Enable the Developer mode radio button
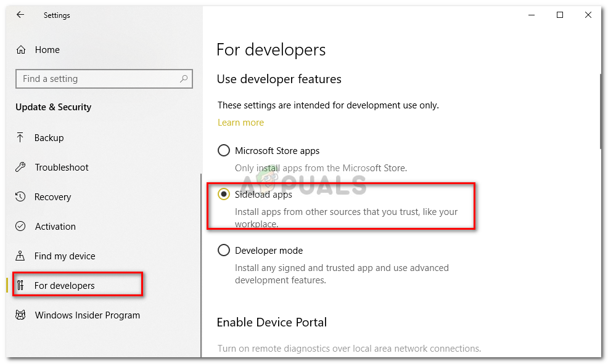 point(223,251)
